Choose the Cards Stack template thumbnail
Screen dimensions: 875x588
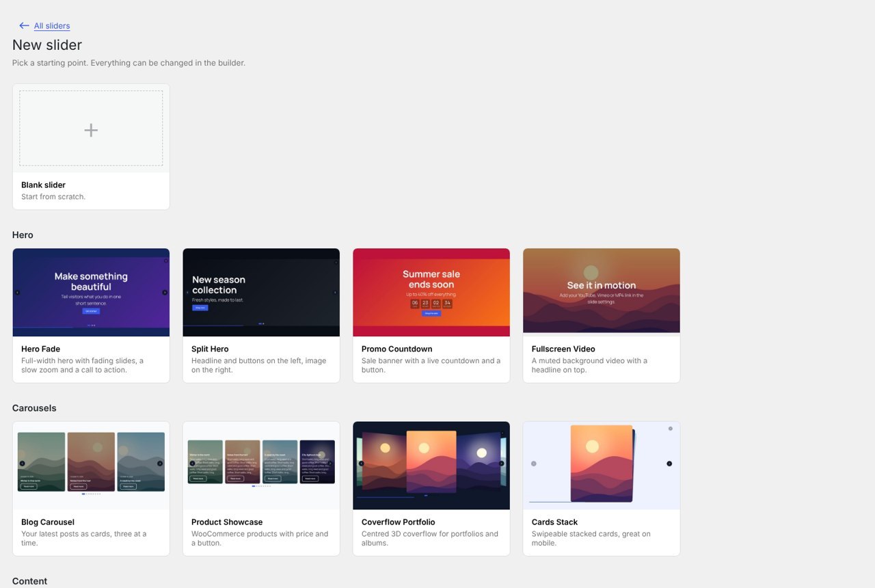point(602,465)
